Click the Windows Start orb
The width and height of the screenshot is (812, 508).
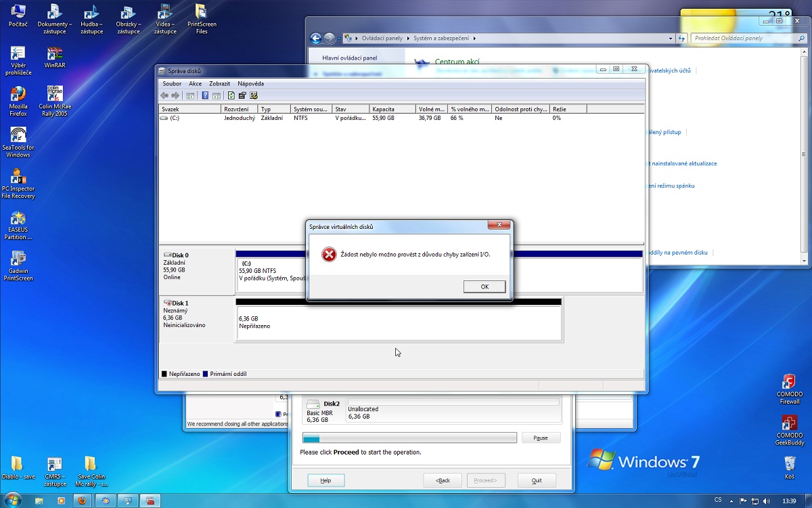point(12,500)
